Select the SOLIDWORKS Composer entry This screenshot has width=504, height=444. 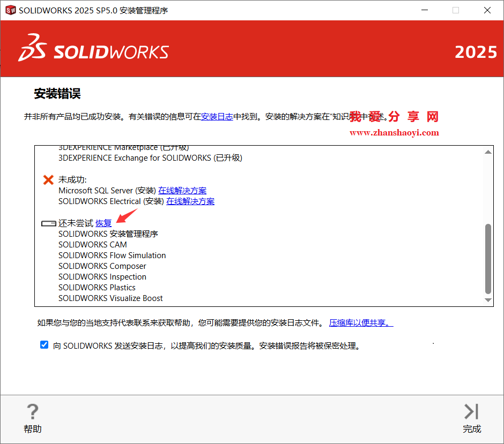pyautogui.click(x=102, y=266)
